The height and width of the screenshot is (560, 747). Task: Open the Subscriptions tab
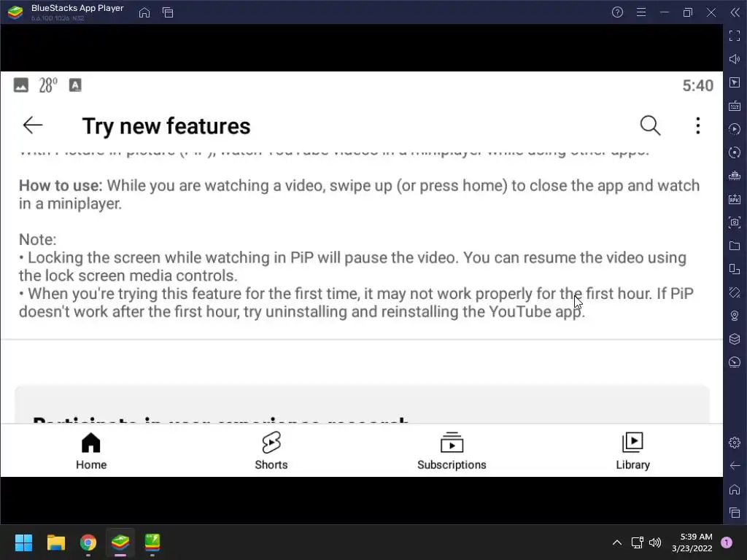tap(452, 451)
